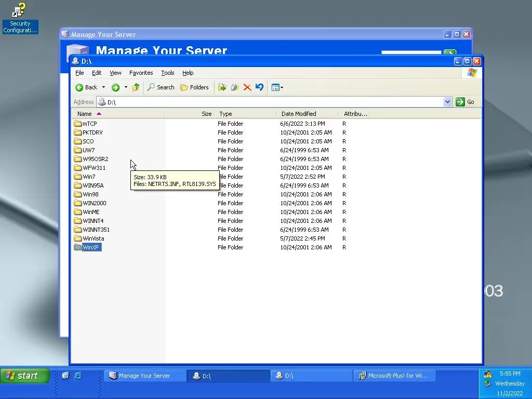Open the View menu
Viewport: 532px width, 399px height.
coord(115,73)
